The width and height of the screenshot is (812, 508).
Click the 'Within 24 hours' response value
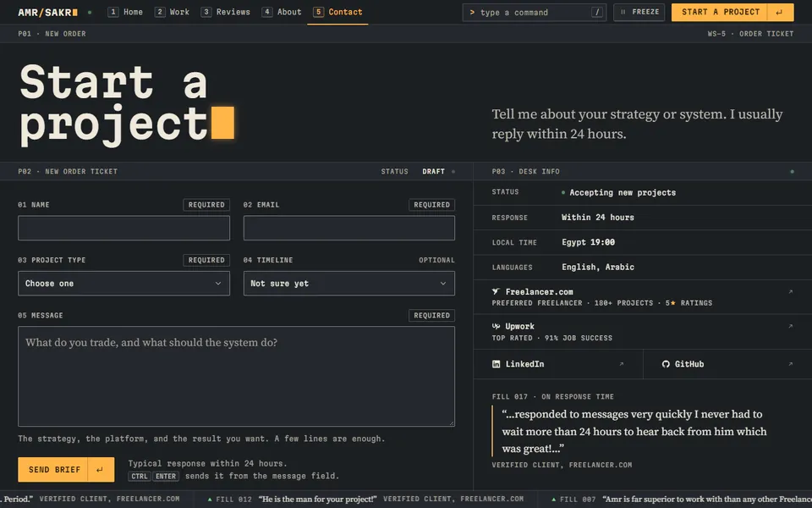598,218
